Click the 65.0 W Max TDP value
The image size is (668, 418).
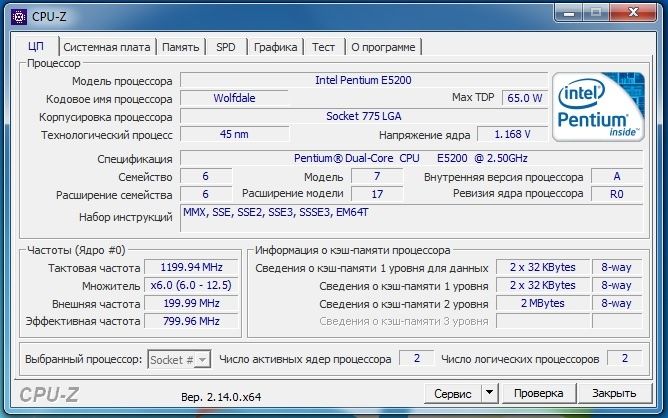525,98
